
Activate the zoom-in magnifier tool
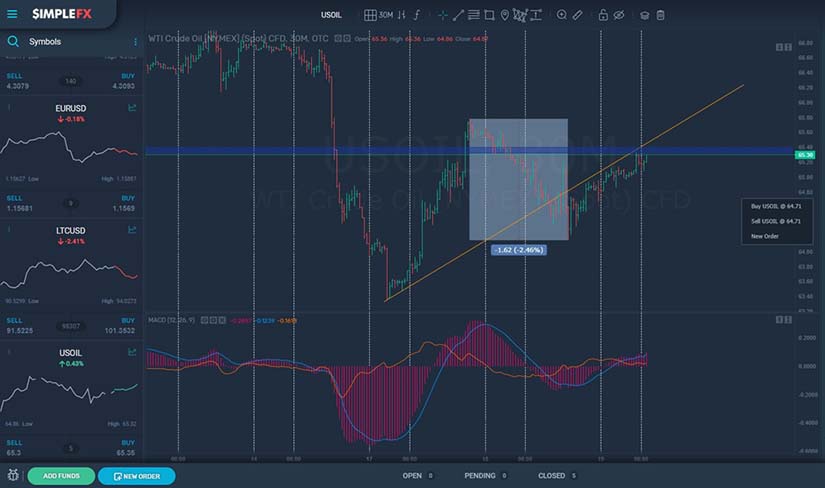tap(561, 15)
